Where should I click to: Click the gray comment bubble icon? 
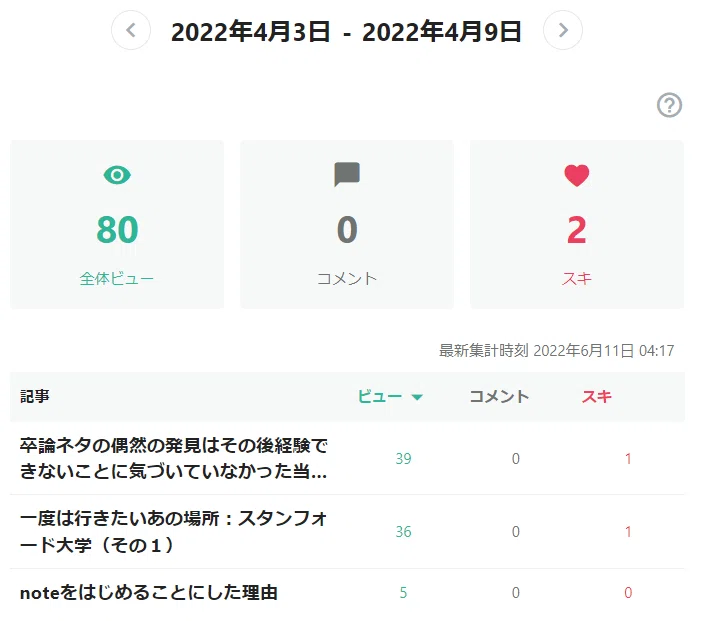point(347,174)
